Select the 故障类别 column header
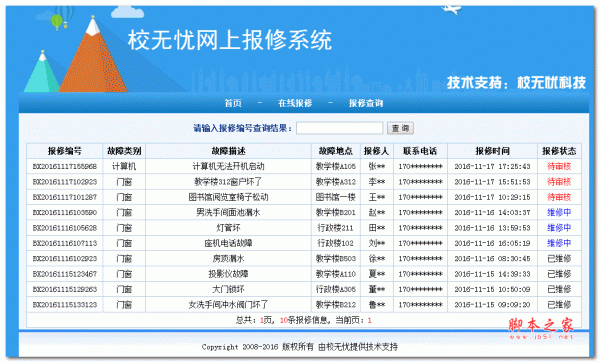 [x=124, y=151]
